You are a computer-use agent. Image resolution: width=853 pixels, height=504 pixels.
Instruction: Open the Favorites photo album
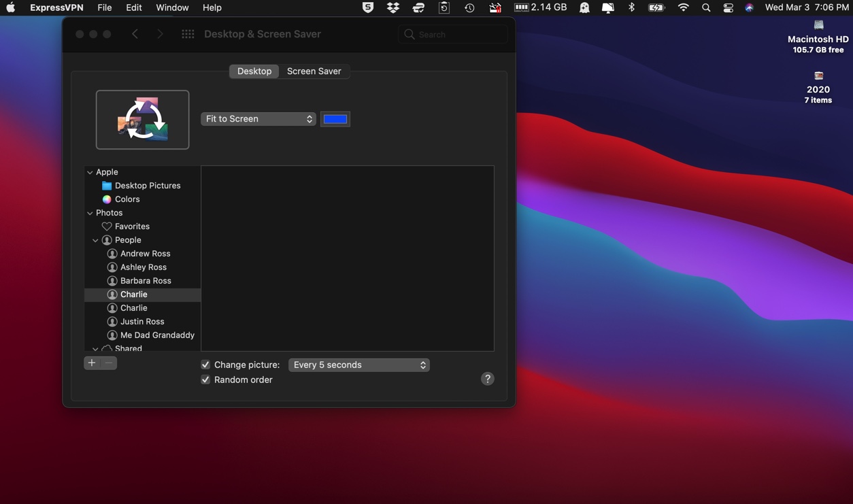click(x=133, y=226)
